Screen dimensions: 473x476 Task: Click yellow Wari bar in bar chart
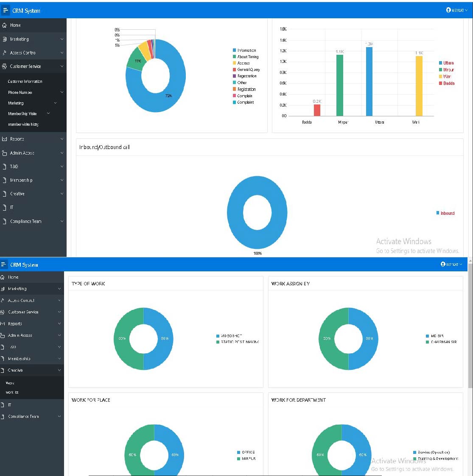point(419,86)
